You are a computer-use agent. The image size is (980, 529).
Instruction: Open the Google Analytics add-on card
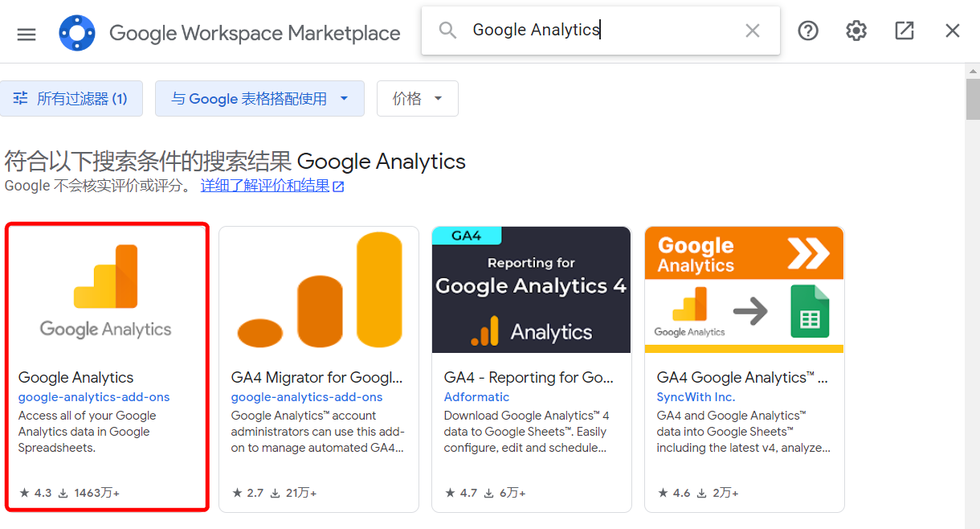(x=107, y=367)
